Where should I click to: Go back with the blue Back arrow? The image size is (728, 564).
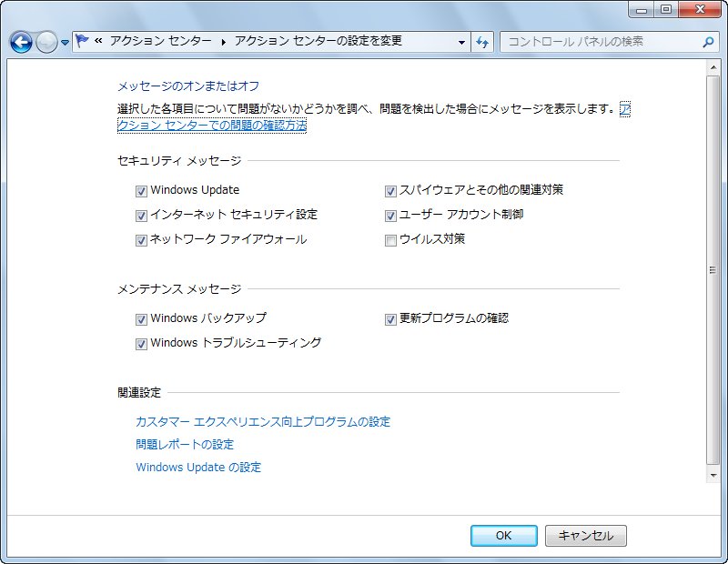(21, 42)
